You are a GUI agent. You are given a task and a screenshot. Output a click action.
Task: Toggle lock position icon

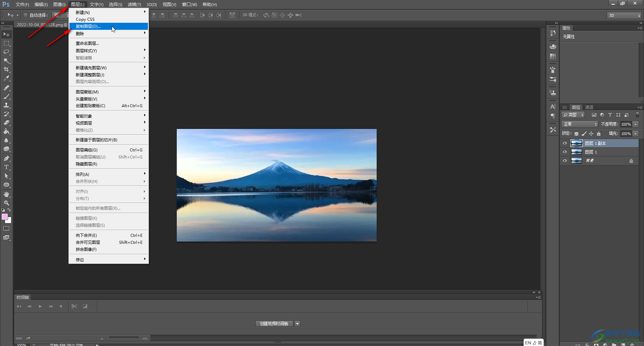pos(591,134)
